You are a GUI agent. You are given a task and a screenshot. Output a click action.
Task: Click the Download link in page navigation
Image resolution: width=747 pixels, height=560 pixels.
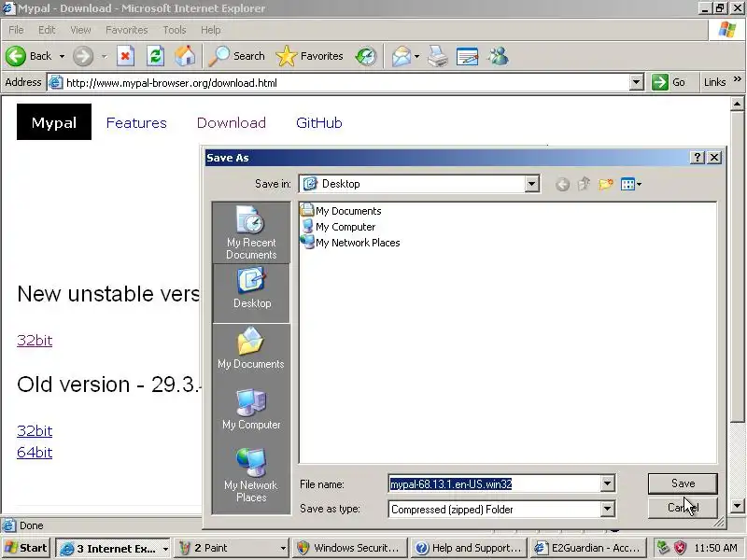tap(232, 123)
